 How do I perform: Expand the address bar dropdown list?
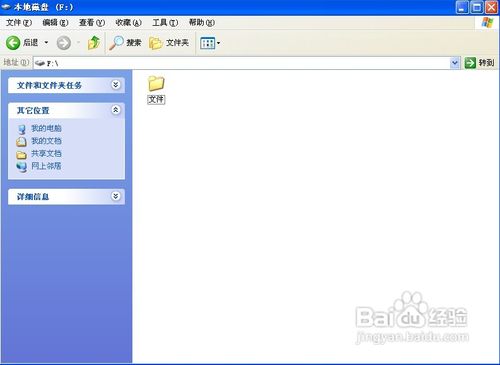pos(455,63)
